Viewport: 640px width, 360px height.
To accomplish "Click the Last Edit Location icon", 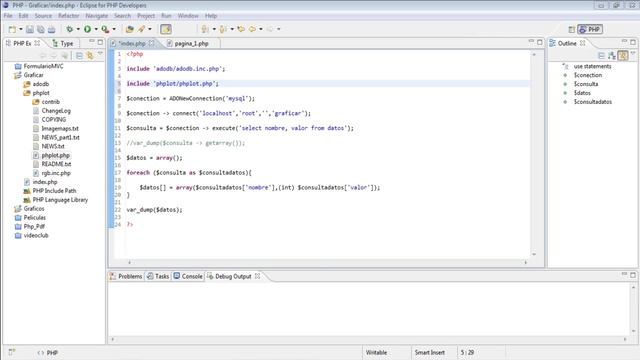I will (241, 29).
